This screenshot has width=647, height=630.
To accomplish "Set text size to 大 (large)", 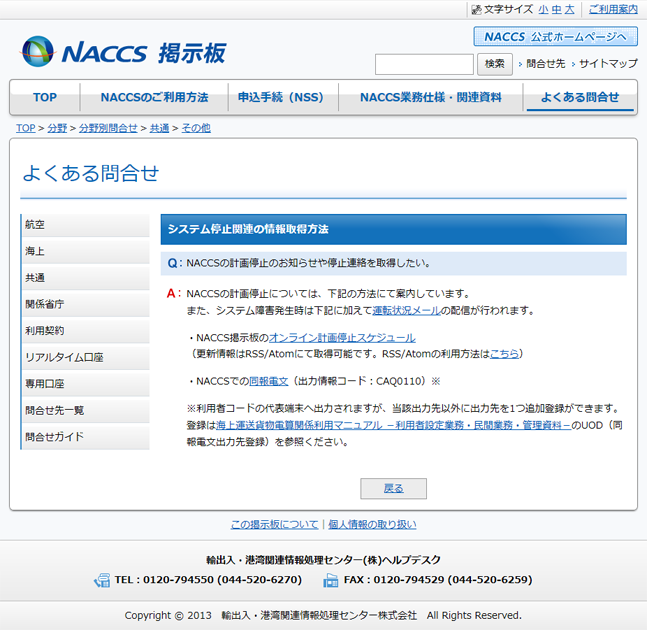I will (569, 9).
